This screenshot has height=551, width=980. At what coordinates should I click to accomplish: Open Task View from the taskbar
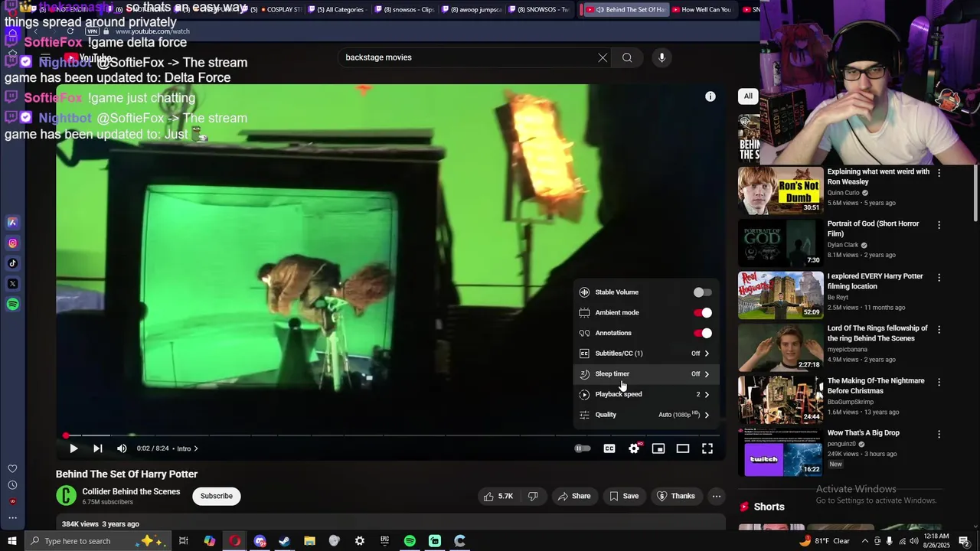coord(184,541)
